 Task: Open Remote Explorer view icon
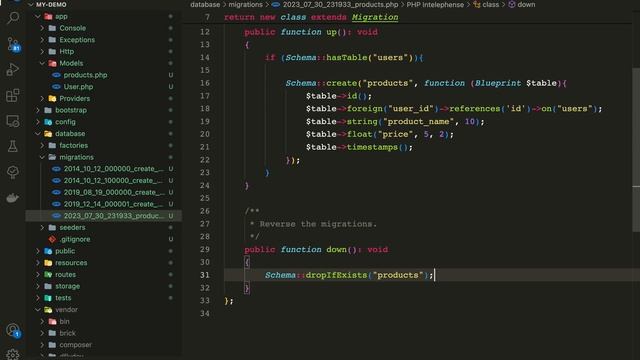pos(13,121)
